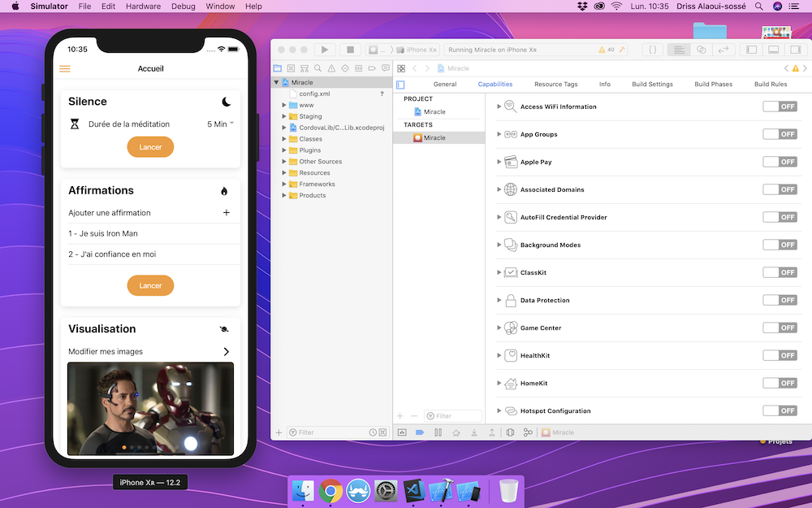Click the yellow warning count 40 indicator

pyautogui.click(x=607, y=50)
